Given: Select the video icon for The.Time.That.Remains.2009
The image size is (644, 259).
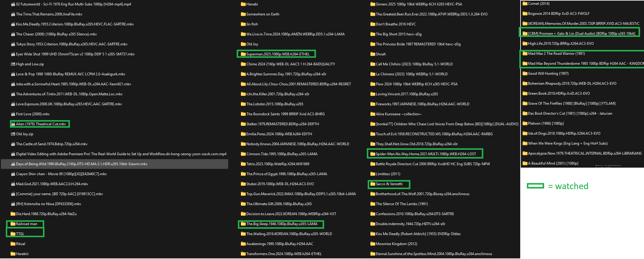Looking at the screenshot, I should 13,14.
